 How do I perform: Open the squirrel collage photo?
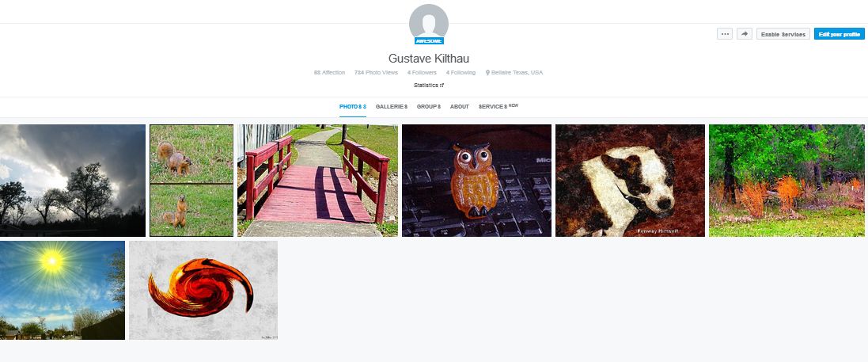[x=191, y=180]
